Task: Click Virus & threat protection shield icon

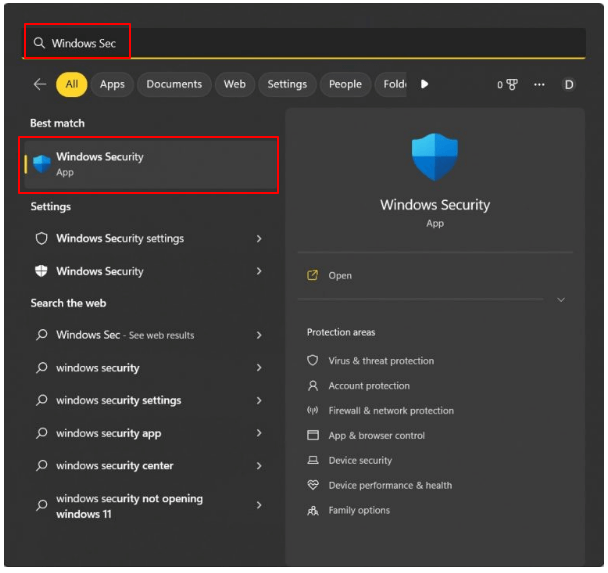Action: (313, 361)
